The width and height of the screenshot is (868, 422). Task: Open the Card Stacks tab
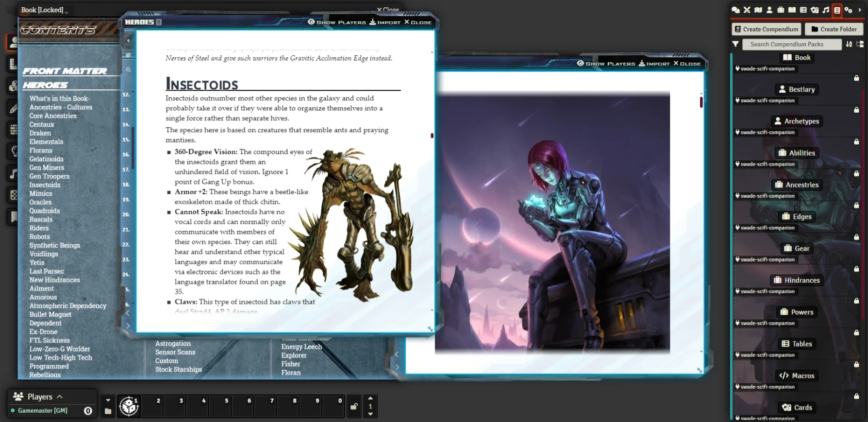[x=815, y=10]
